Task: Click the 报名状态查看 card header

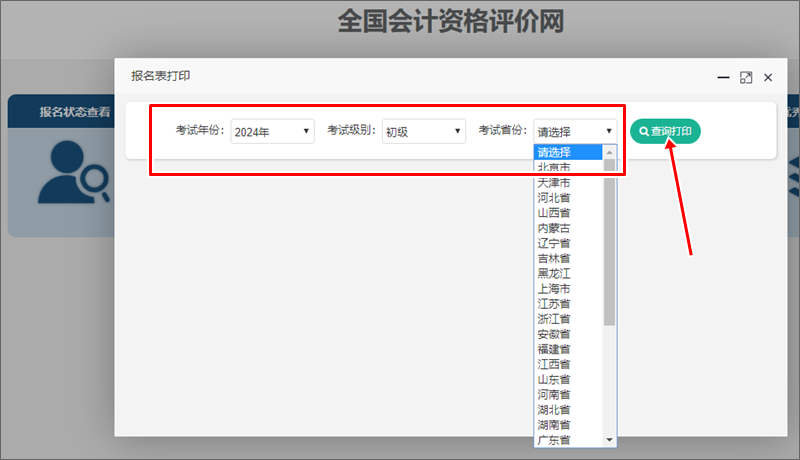Action: tap(61, 111)
